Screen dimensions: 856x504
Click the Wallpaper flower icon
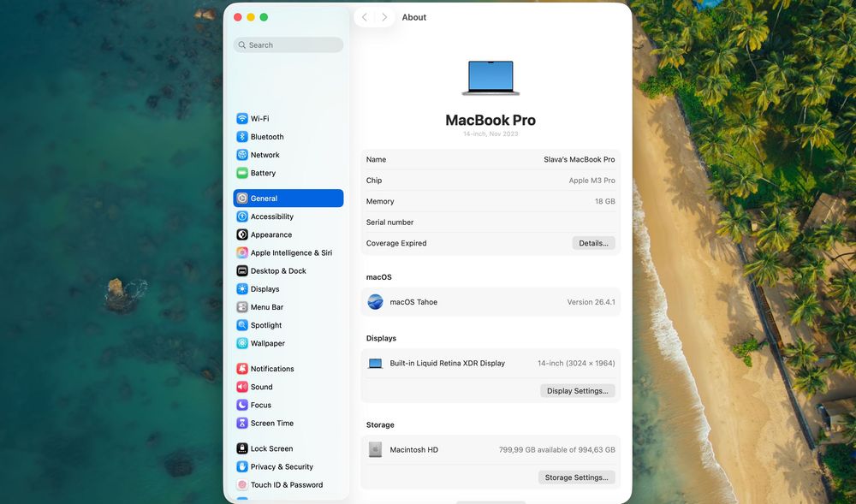(x=242, y=343)
